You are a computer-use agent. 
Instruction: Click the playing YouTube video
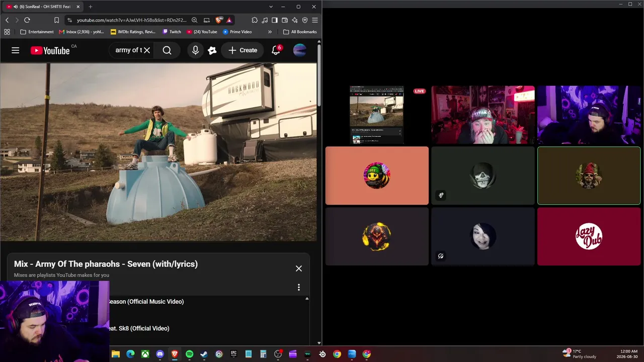(158, 152)
